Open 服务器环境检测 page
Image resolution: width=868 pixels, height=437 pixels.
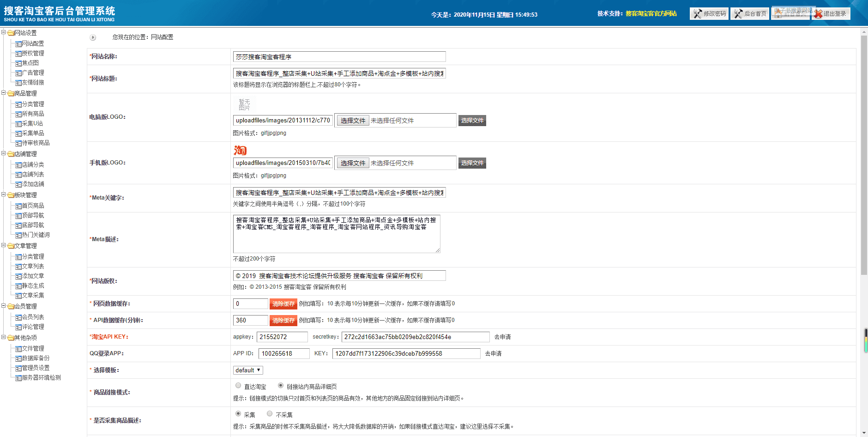click(37, 377)
